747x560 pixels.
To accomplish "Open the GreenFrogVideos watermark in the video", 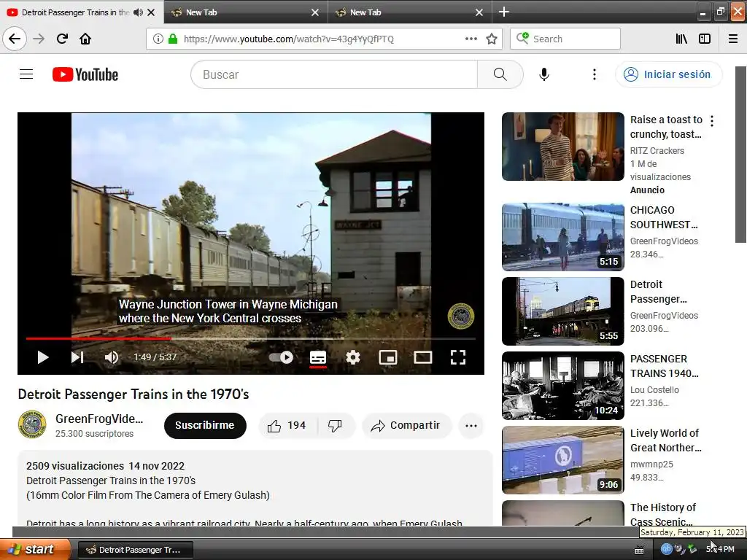I will [x=461, y=316].
